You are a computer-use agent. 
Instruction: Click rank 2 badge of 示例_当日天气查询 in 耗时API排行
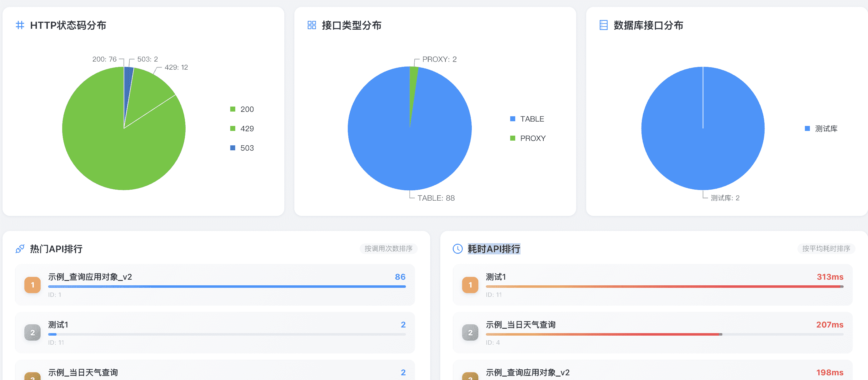(x=470, y=332)
